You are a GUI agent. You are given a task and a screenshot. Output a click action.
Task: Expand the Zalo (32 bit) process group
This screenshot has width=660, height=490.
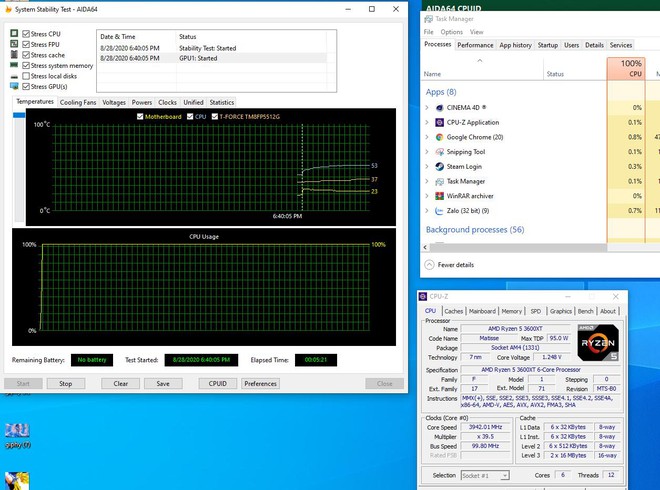pos(427,211)
